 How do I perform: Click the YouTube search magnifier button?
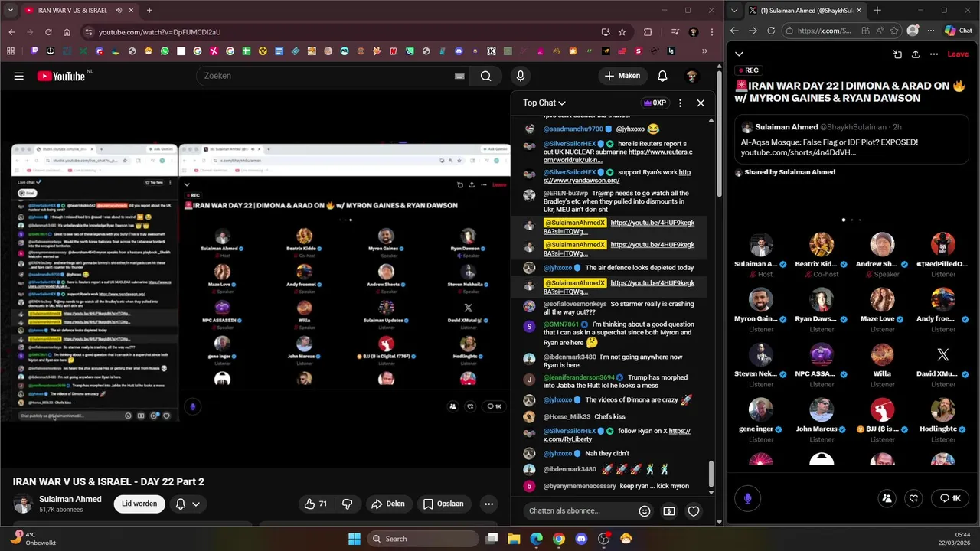[485, 76]
